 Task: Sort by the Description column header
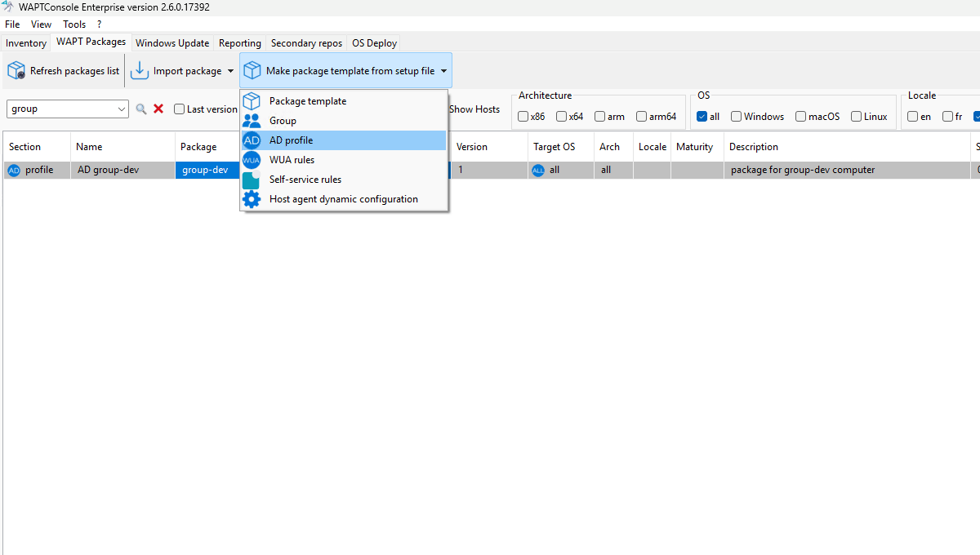754,147
